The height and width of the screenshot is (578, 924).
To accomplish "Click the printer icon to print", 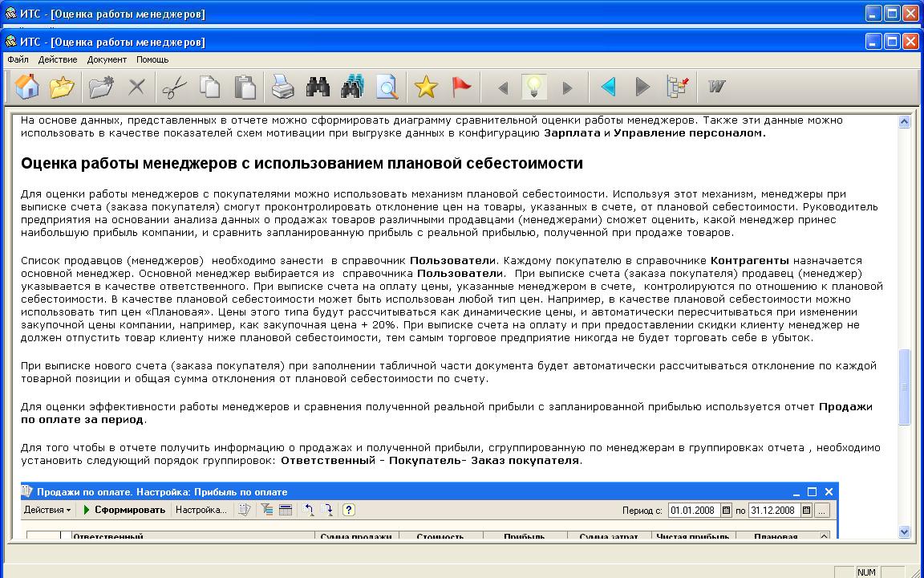I will click(282, 87).
